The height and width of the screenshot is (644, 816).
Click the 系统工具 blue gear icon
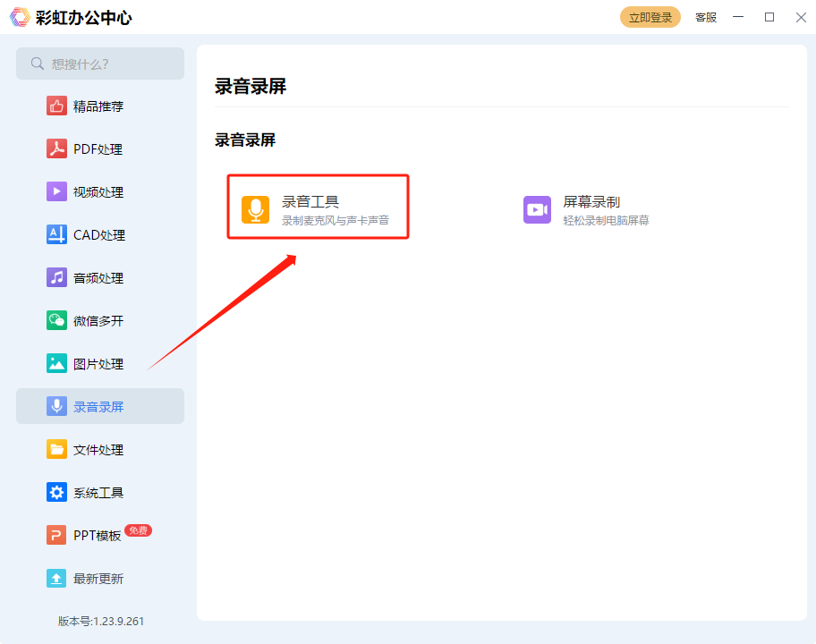coord(56,492)
